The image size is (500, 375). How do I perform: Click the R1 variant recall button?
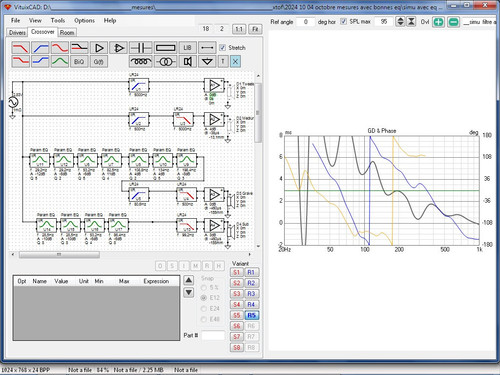click(x=251, y=272)
